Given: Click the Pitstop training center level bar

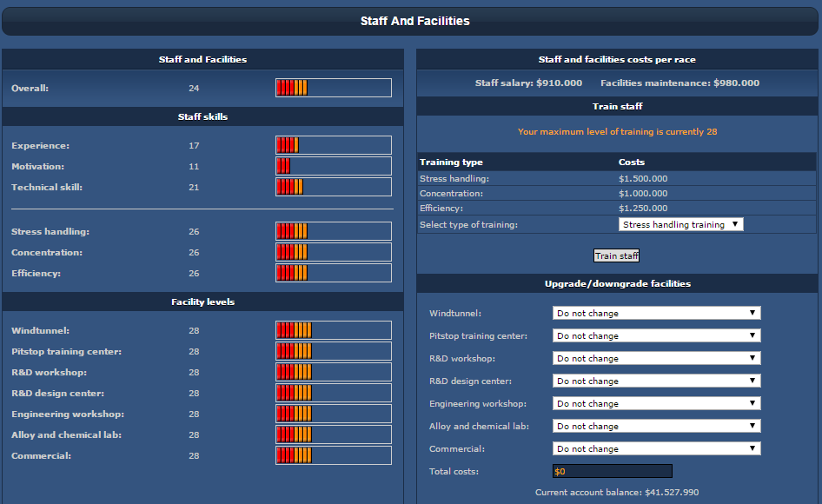Looking at the screenshot, I should coord(334,351).
